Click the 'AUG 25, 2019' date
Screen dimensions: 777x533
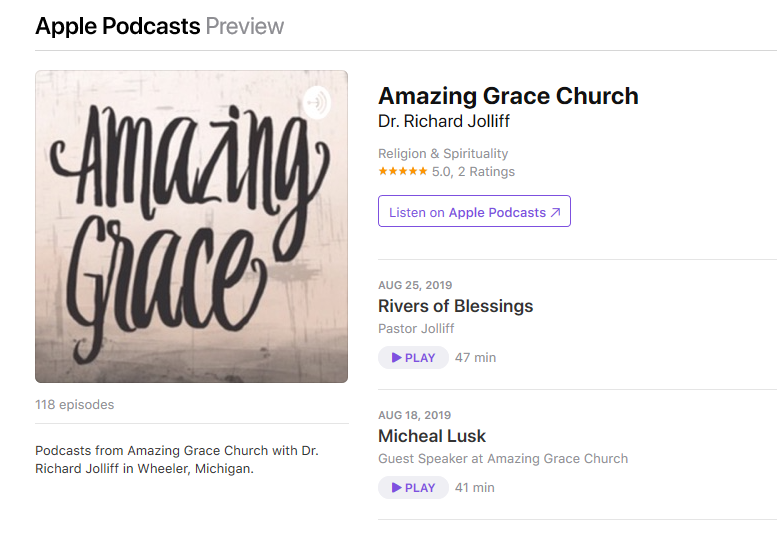tap(415, 285)
